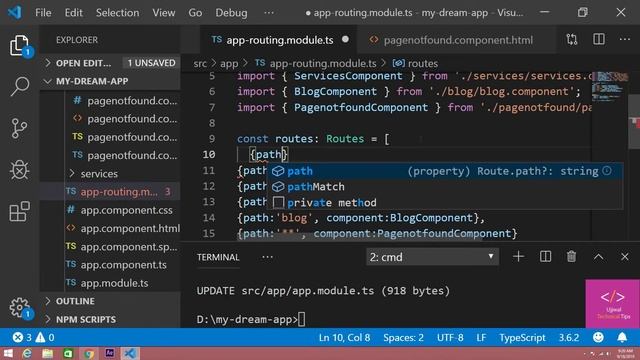This screenshot has height=360, width=640.
Task: Close unsaved app-routing.module.ts tab dot
Action: tap(345, 40)
